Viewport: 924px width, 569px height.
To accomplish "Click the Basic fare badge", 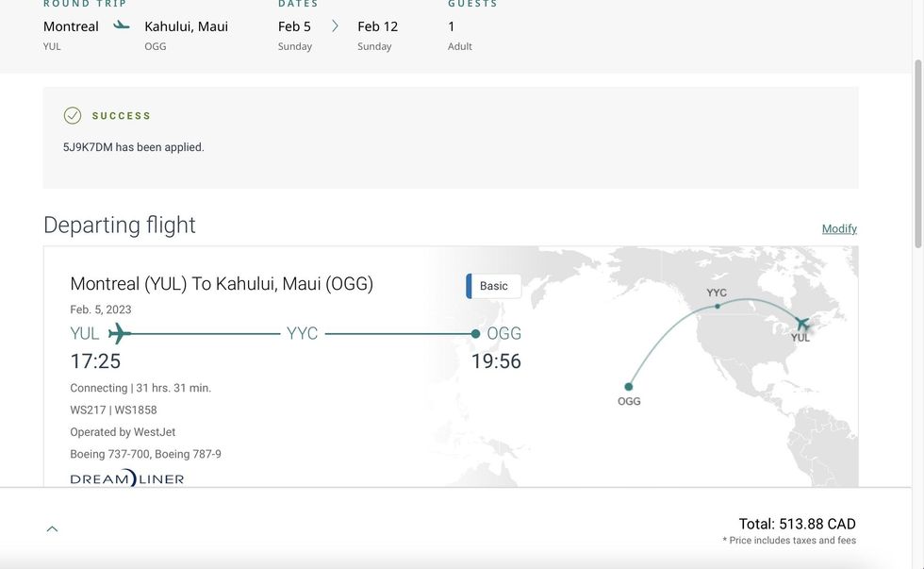I will pos(493,286).
